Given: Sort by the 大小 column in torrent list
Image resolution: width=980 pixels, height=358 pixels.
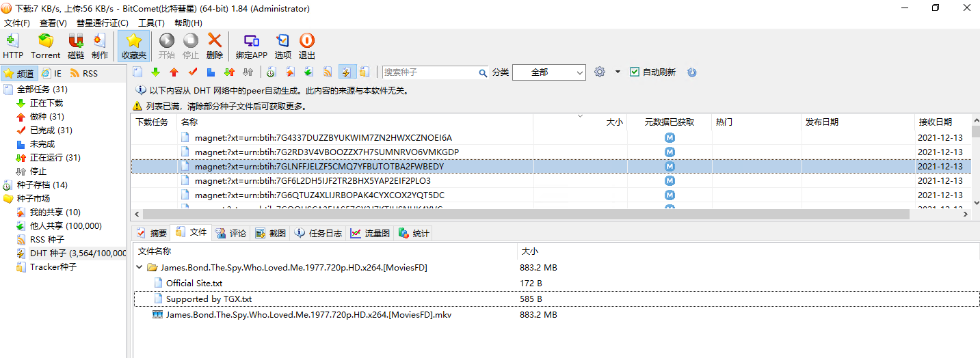Looking at the screenshot, I should point(580,122).
